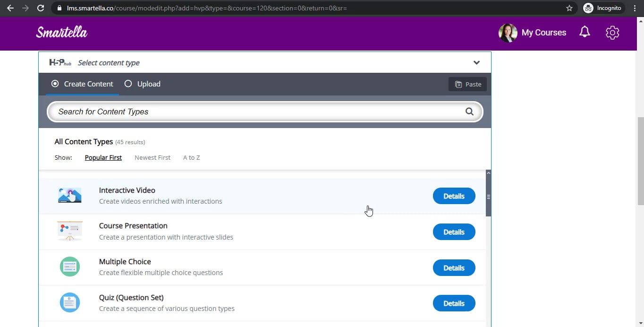Click the Quiz Question Set icon

[x=70, y=302]
